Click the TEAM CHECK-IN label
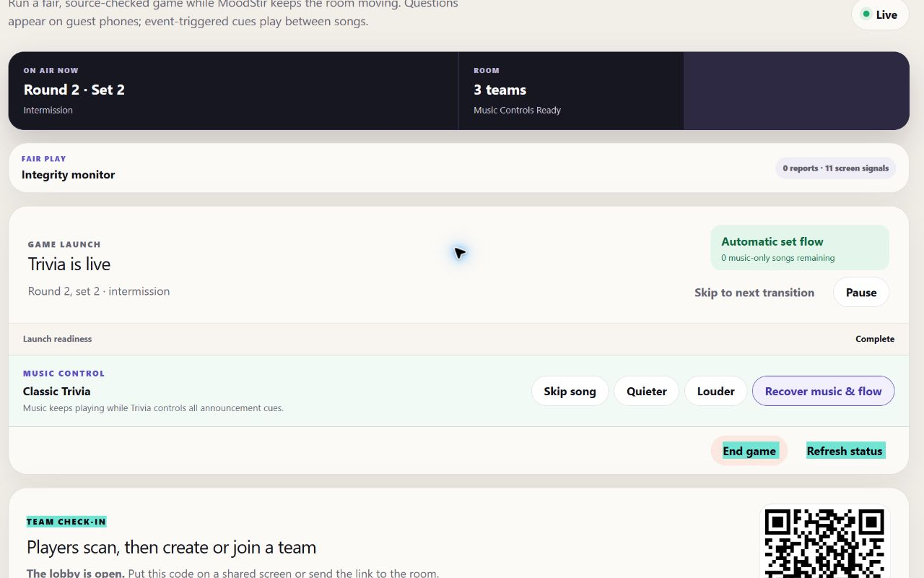This screenshot has height=578, width=924. click(66, 522)
